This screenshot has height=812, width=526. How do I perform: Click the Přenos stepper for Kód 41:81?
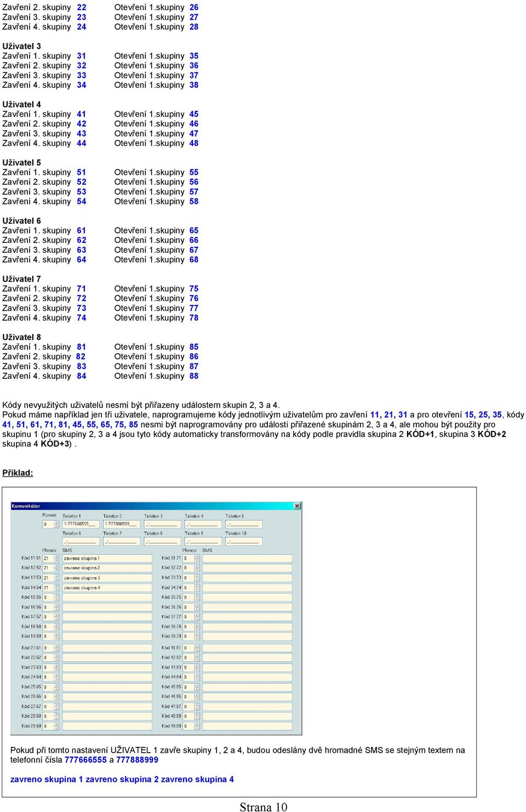(197, 648)
